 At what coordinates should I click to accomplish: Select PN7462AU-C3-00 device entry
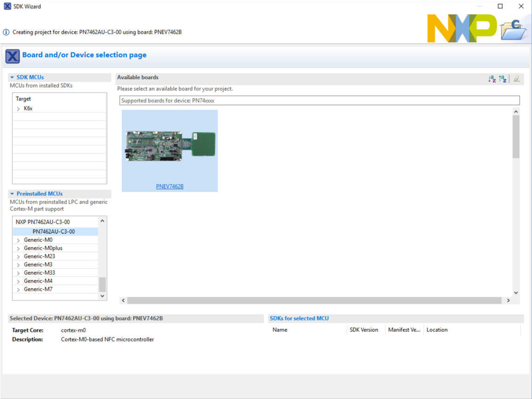(x=55, y=231)
